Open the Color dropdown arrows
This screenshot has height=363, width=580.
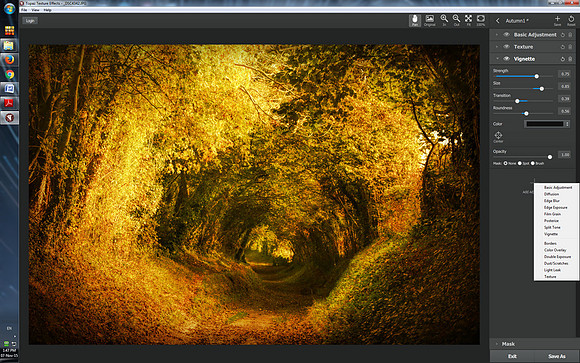(x=567, y=124)
